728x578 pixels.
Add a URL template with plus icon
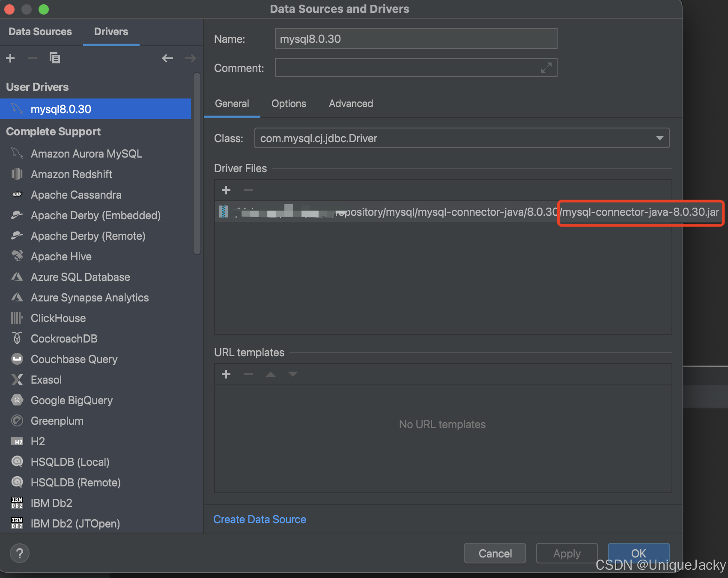[226, 374]
